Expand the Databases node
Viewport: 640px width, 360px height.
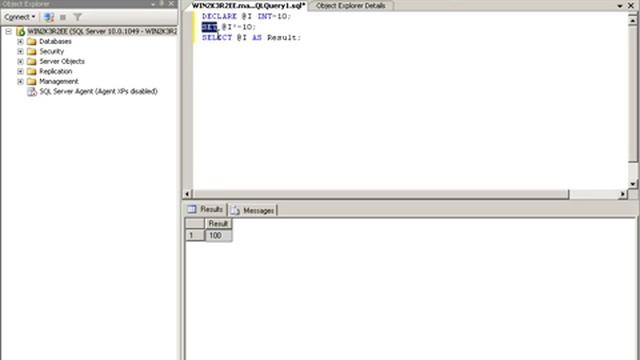[20, 41]
